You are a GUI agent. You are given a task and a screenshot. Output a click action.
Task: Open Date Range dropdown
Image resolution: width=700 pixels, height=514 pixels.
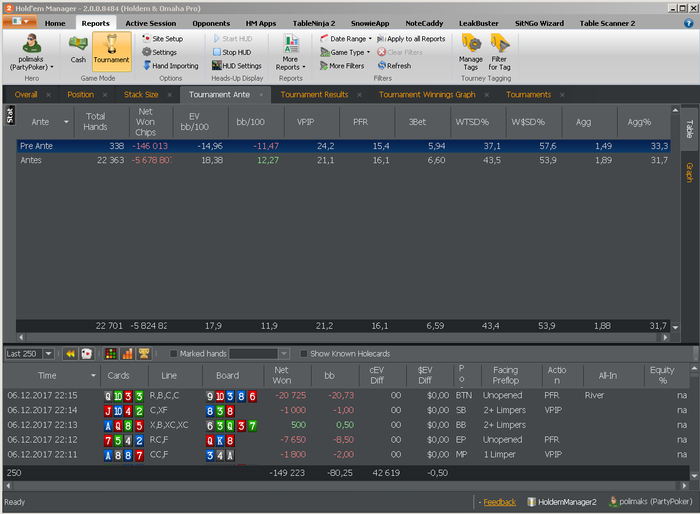pos(346,39)
